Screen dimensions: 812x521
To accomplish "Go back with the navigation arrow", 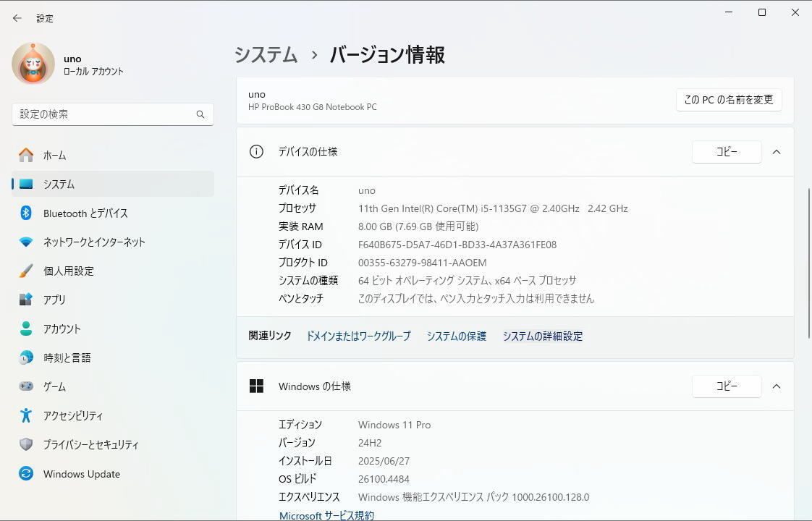I will (x=17, y=17).
